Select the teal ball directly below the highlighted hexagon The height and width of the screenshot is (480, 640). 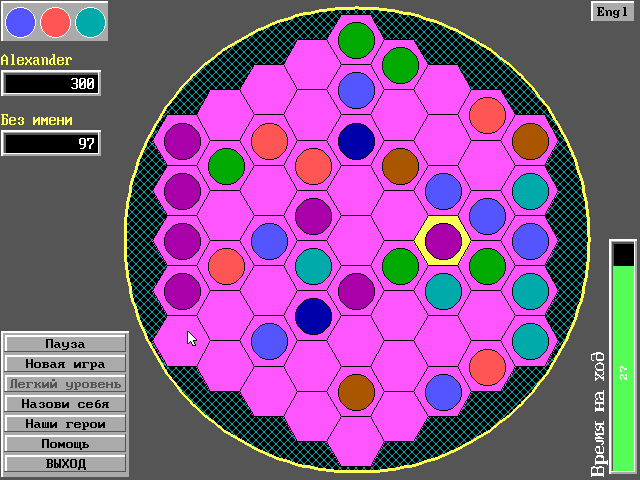tap(443, 291)
